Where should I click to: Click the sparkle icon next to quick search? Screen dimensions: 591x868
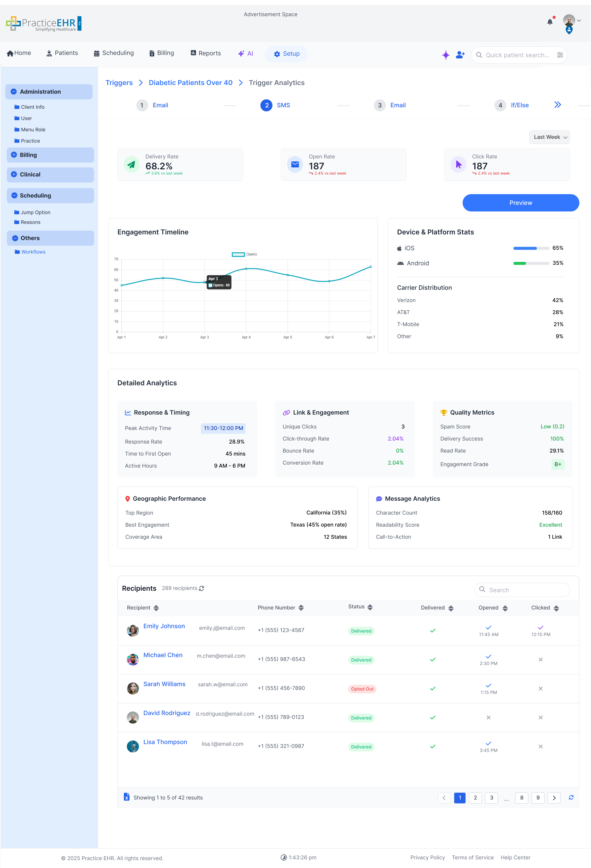446,55
